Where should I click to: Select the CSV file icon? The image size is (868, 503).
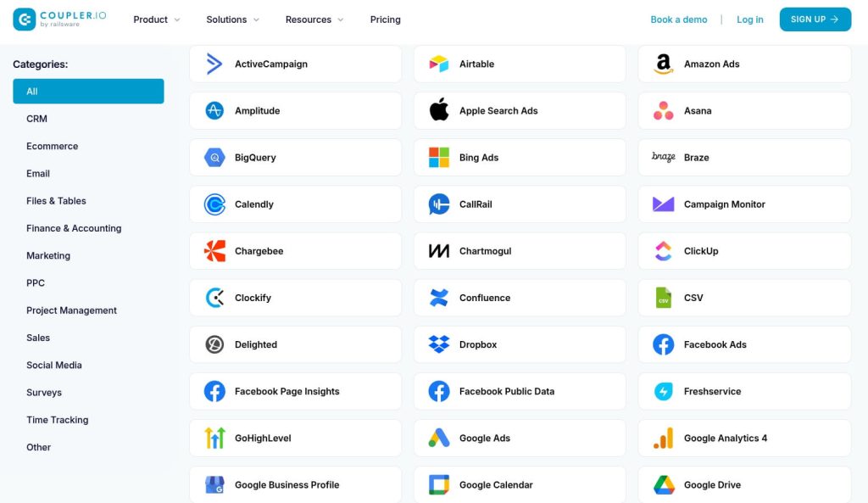pyautogui.click(x=663, y=298)
